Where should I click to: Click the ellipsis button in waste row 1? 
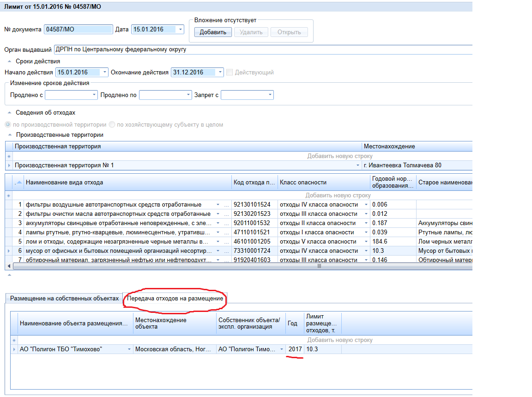[x=226, y=205]
